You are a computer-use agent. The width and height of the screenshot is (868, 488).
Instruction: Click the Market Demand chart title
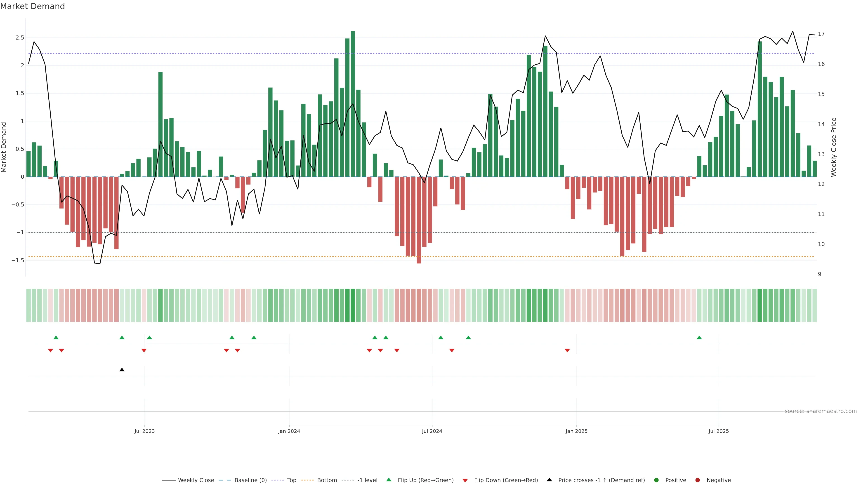(x=32, y=6)
